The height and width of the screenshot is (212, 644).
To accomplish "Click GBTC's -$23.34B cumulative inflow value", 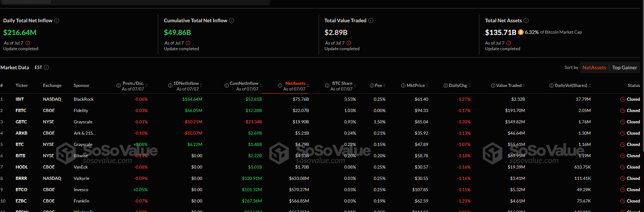I will point(253,122).
